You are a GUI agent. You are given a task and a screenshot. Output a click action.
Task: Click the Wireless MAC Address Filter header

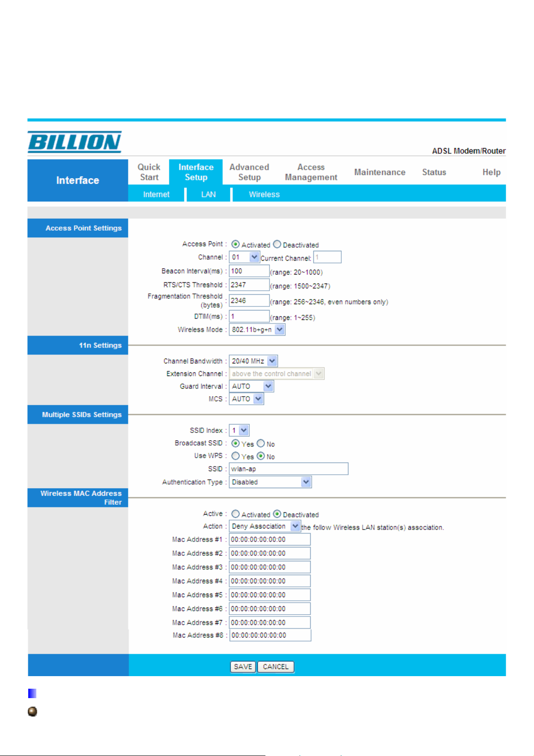[x=78, y=498]
